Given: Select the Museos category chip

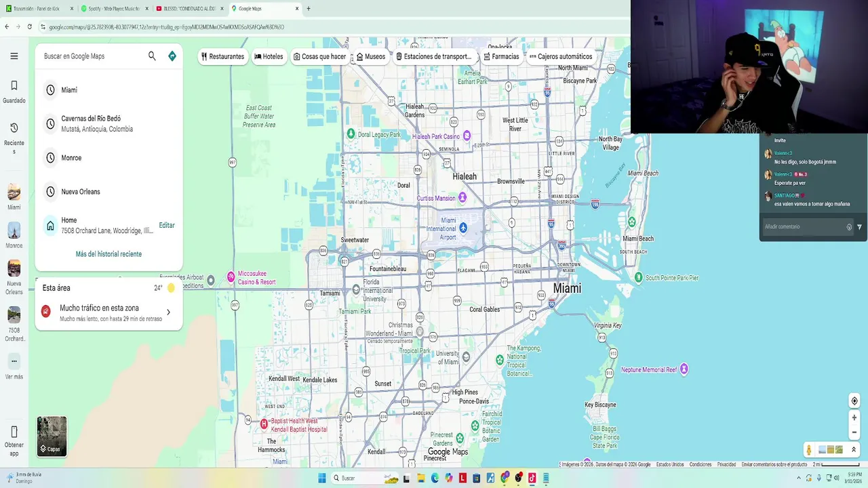Looking at the screenshot, I should pyautogui.click(x=371, y=56).
